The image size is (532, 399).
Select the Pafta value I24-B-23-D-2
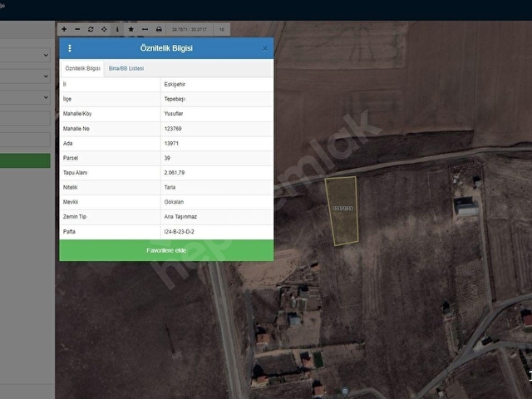217,232
